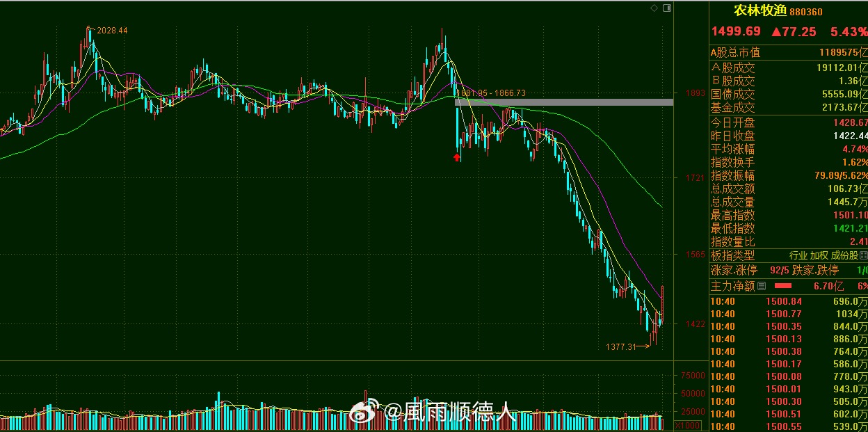
Task: Select the A股总市值 row label
Action: pos(735,53)
